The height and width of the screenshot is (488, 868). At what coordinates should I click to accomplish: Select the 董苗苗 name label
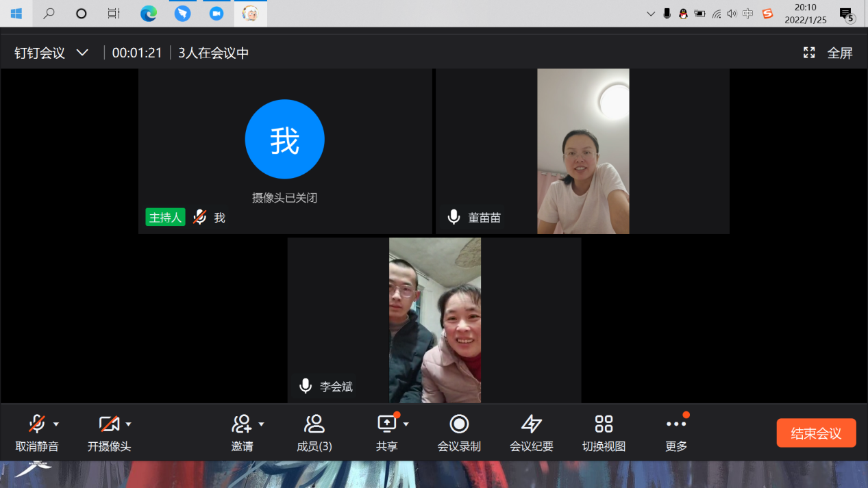tap(484, 218)
